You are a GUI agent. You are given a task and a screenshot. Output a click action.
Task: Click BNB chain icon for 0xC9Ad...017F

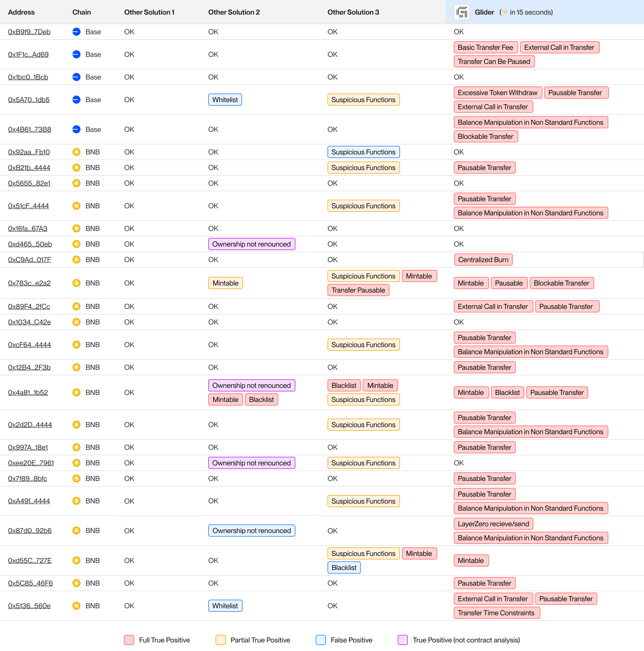76,259
